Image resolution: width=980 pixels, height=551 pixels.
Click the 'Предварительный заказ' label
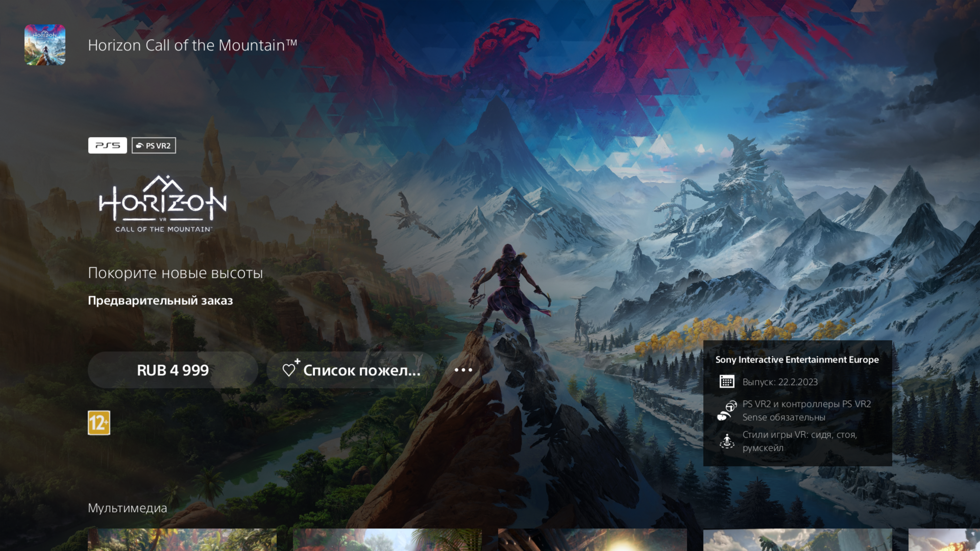coord(160,300)
